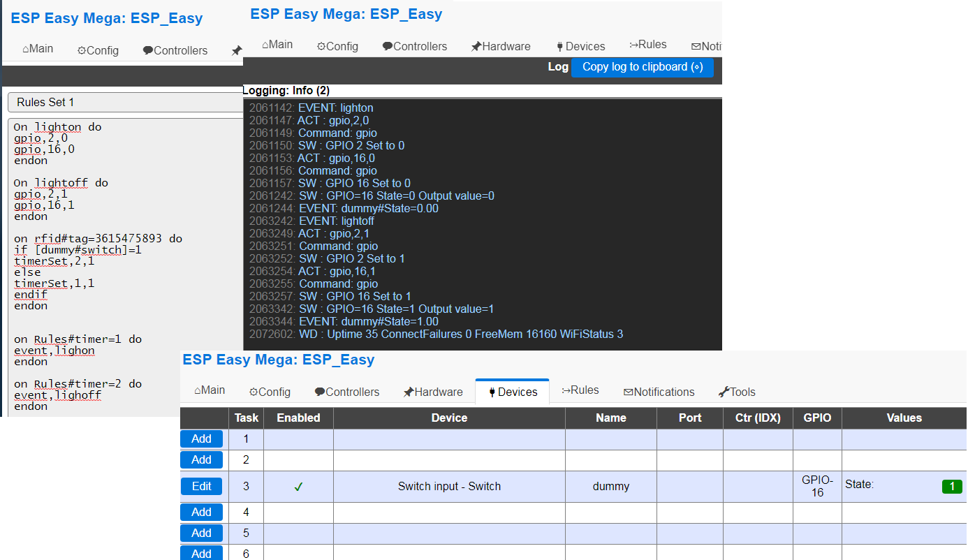Add a device to Task 2
Viewport: 968px width, 560px height.
point(201,459)
